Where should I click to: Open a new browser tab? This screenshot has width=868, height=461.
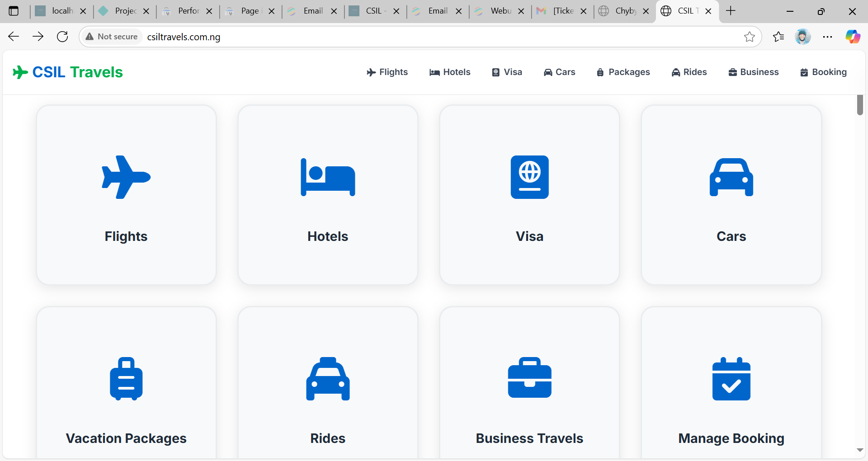click(731, 11)
